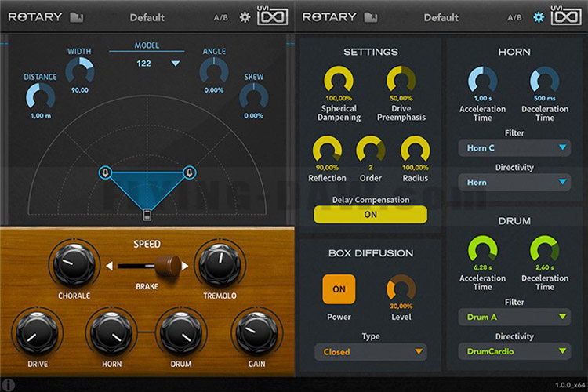Click the speaker cabinet icon at stage bottom

click(x=147, y=215)
